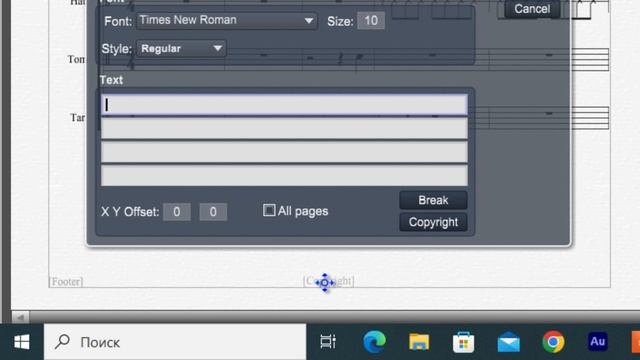The image size is (640, 360).
Task: Open the Windows Start menu
Action: coord(22,342)
